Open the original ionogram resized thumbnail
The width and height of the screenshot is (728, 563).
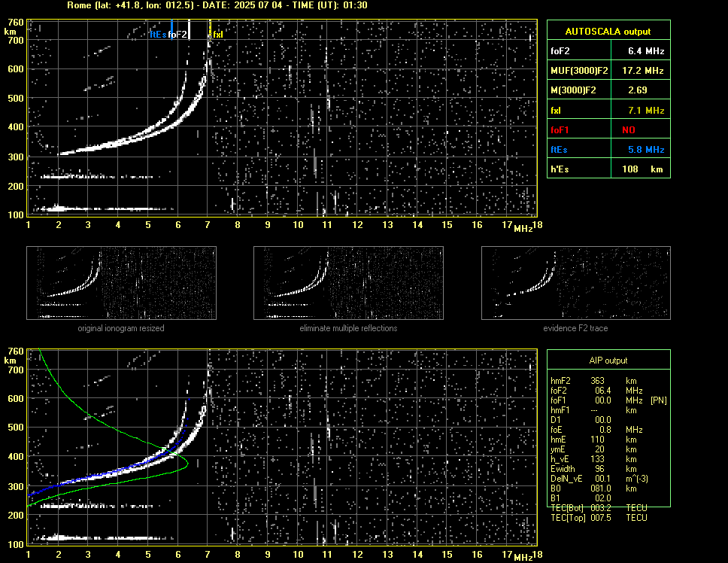pyautogui.click(x=121, y=283)
